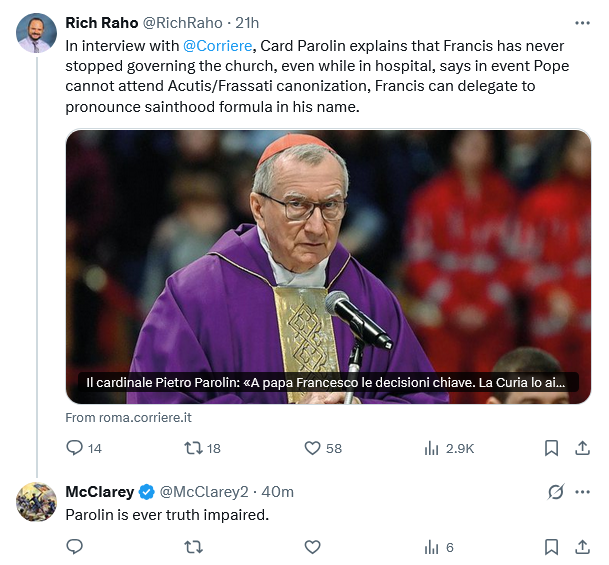Share Rich Raho's tweet
609x565 pixels.
(582, 448)
